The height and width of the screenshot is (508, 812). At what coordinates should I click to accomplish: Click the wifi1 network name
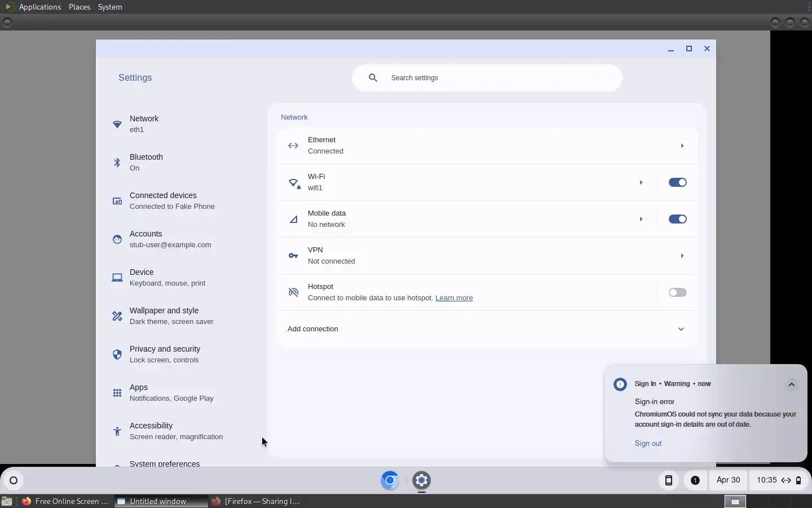tap(315, 188)
